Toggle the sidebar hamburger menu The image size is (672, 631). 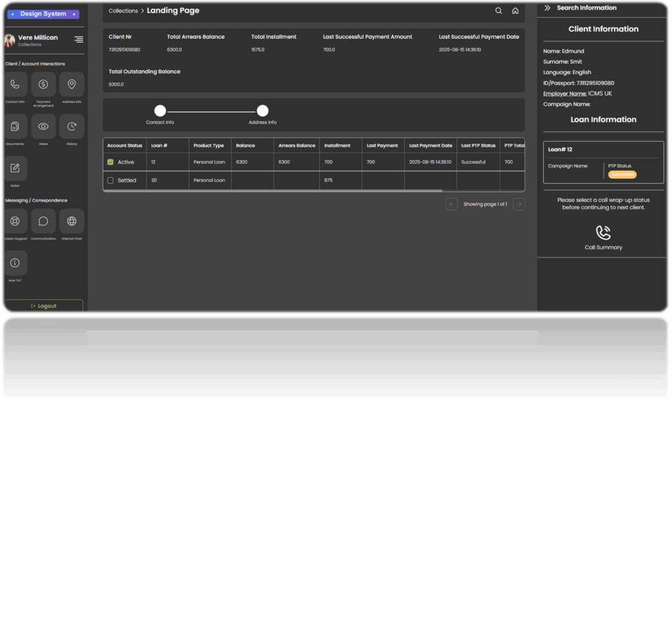tap(79, 39)
